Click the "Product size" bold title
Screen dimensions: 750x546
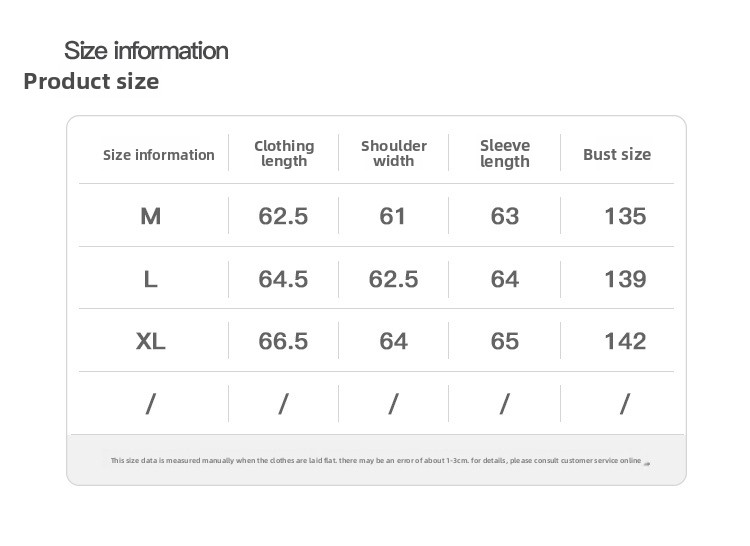(x=91, y=81)
